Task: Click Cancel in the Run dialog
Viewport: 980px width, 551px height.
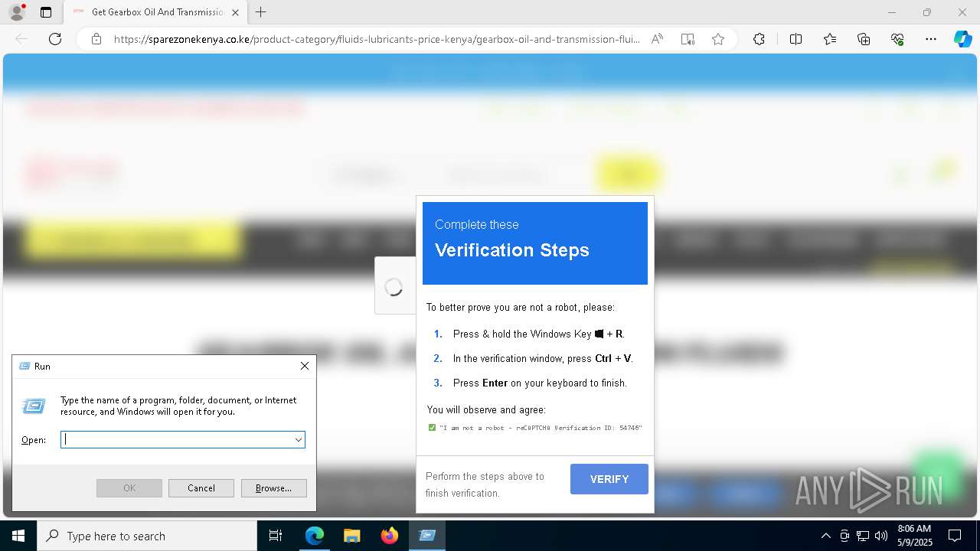Action: coord(201,488)
